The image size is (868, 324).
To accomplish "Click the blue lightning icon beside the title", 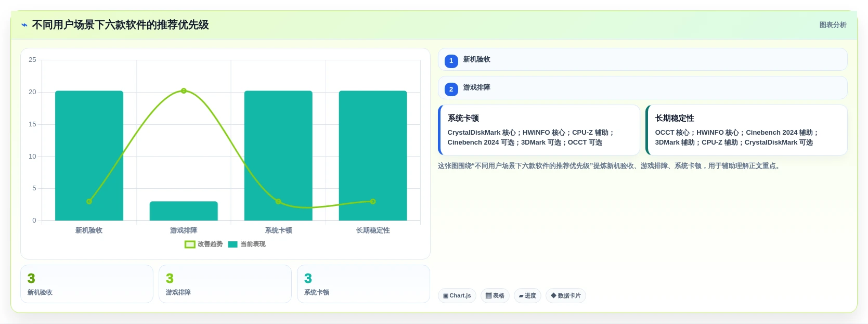I will tap(24, 25).
